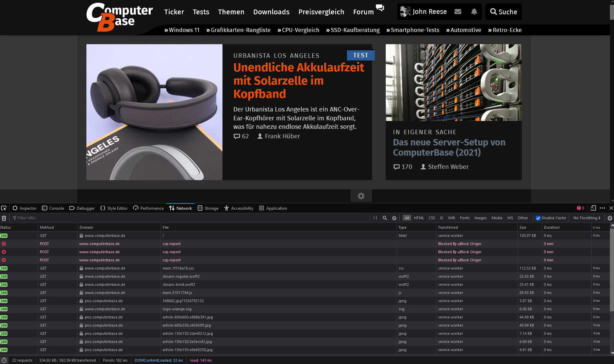Open the messages envelope icon

click(458, 12)
